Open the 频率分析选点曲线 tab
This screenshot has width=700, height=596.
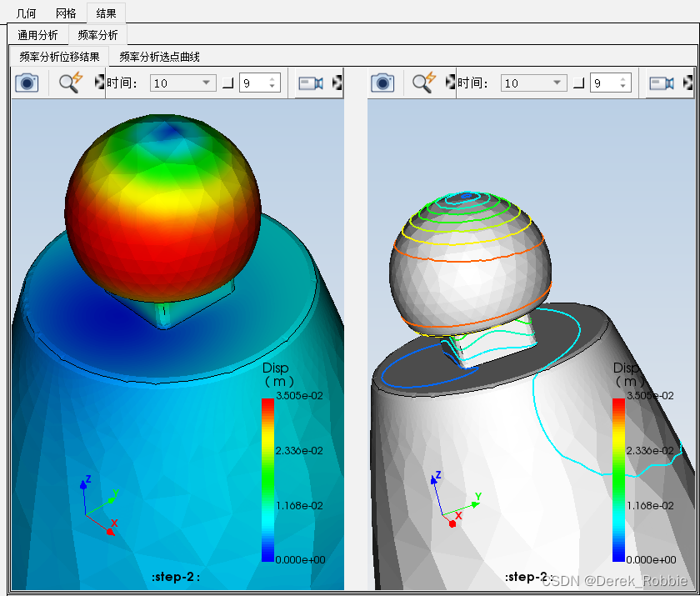pyautogui.click(x=159, y=57)
